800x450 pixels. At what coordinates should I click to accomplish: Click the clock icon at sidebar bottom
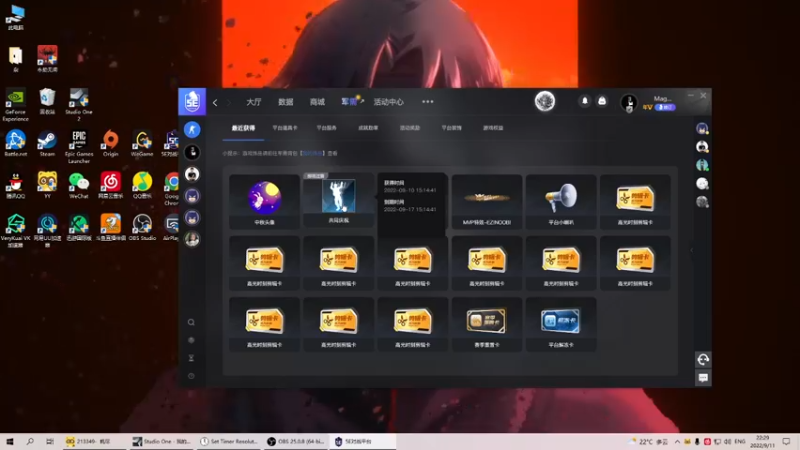pos(191,376)
